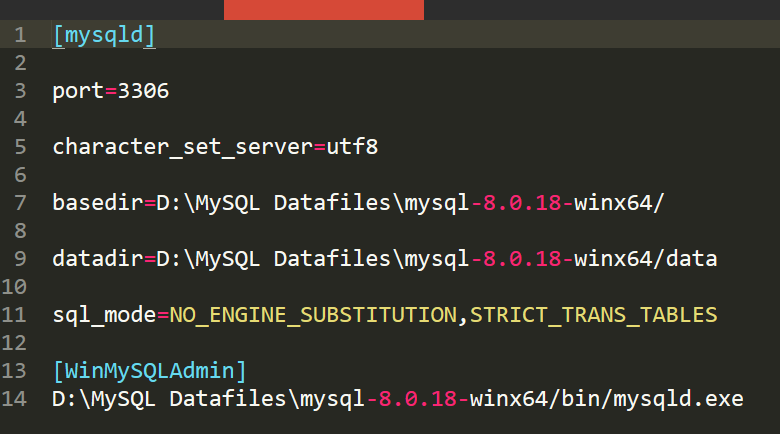The width and height of the screenshot is (780, 434).
Task: Click empty line 2 in editor
Action: click(398, 63)
